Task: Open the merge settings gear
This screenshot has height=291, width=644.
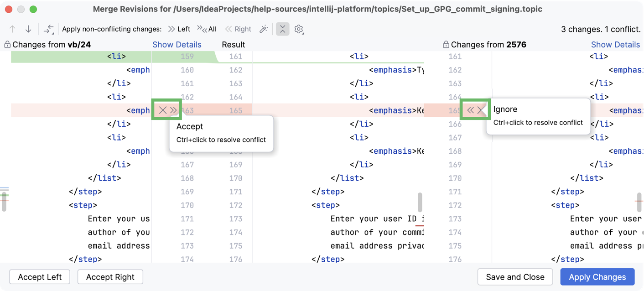Action: [x=299, y=29]
